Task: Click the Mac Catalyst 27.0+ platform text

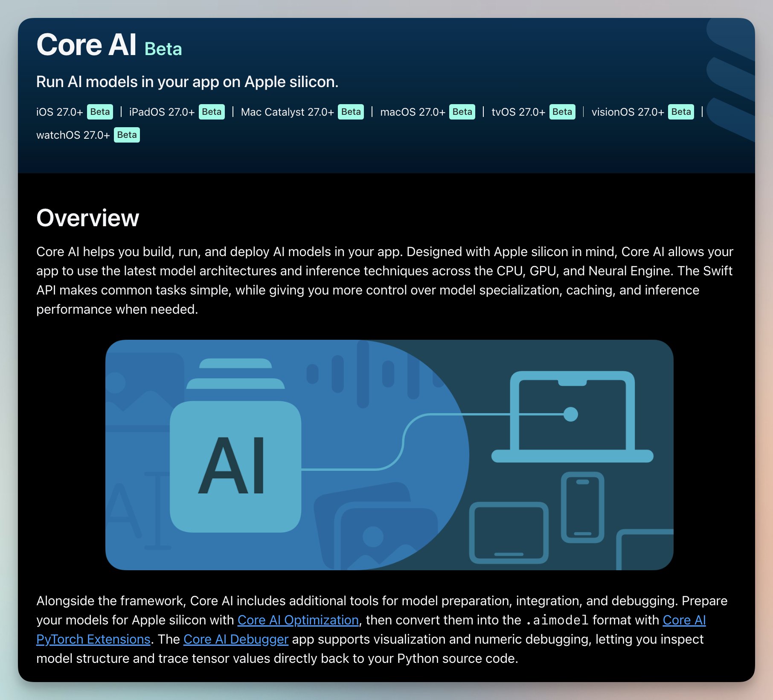Action: 287,112
